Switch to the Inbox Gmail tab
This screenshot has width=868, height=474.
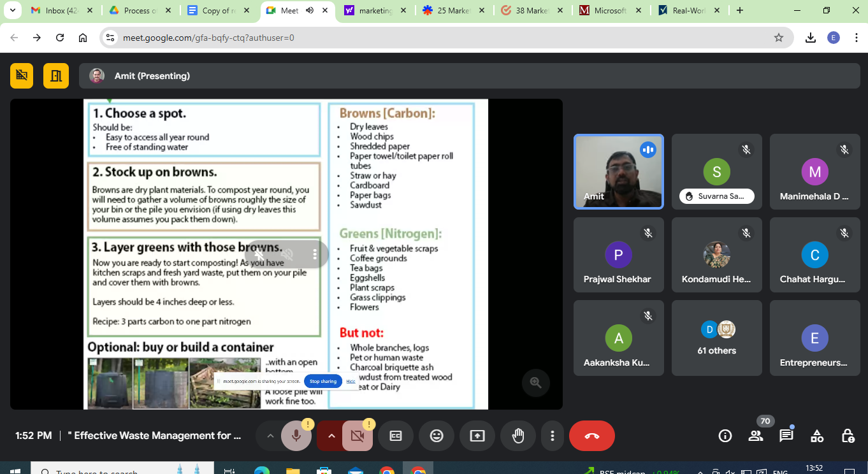click(x=61, y=10)
